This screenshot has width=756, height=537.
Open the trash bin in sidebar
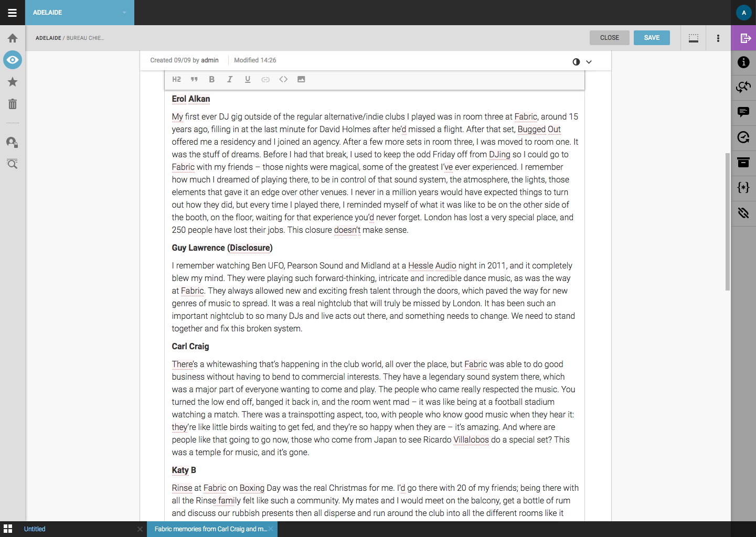coord(13,104)
